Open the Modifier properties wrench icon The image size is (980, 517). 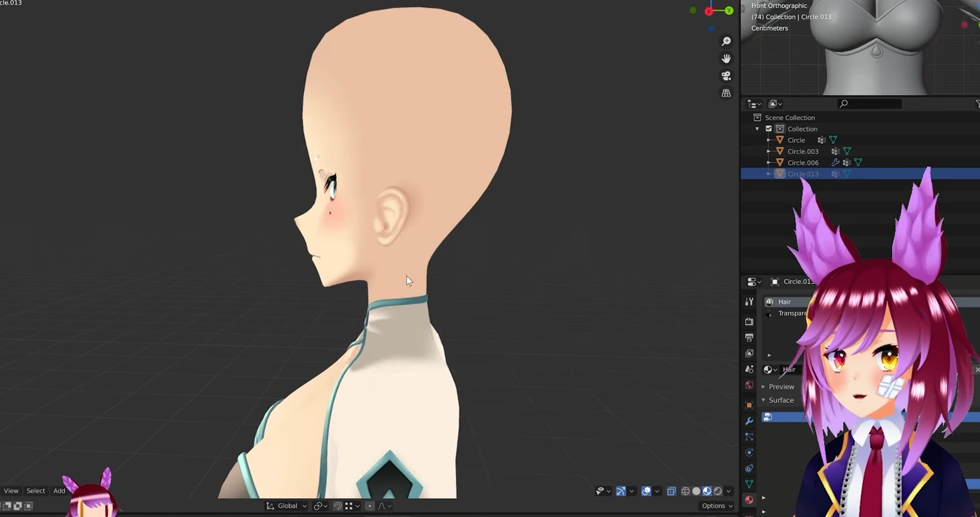click(x=749, y=421)
